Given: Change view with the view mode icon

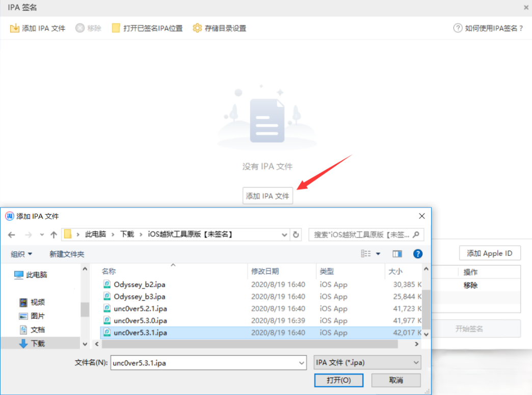Looking at the screenshot, I should tap(366, 254).
